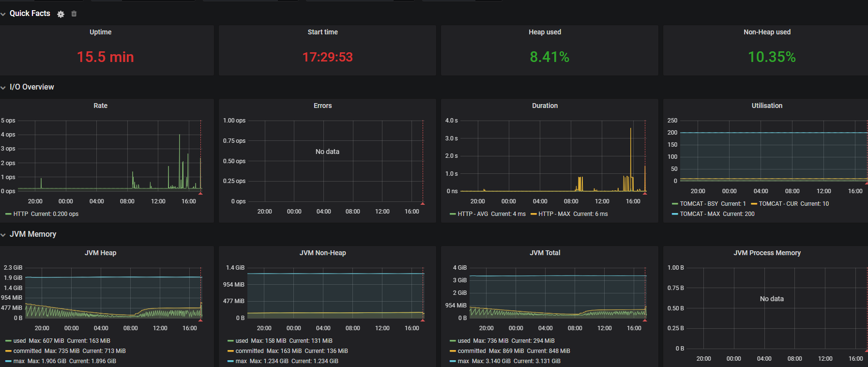
Task: Open the JVM Process Memory panel title menu
Action: pos(767,253)
